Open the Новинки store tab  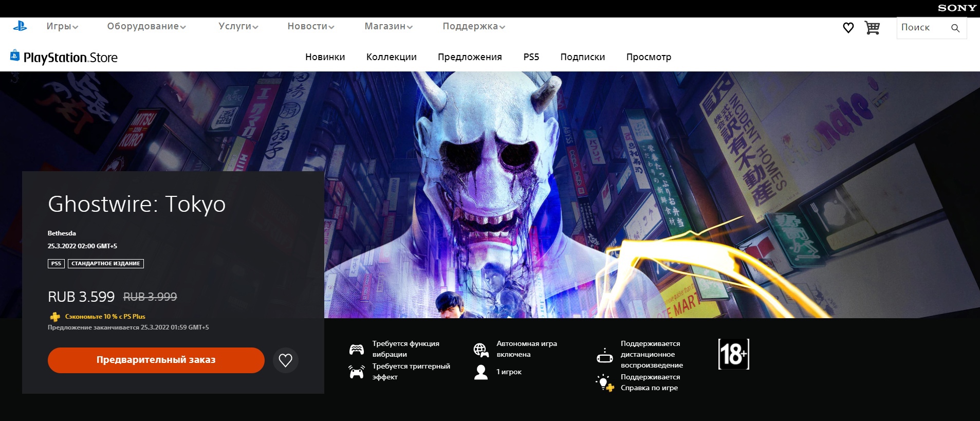[x=325, y=57]
